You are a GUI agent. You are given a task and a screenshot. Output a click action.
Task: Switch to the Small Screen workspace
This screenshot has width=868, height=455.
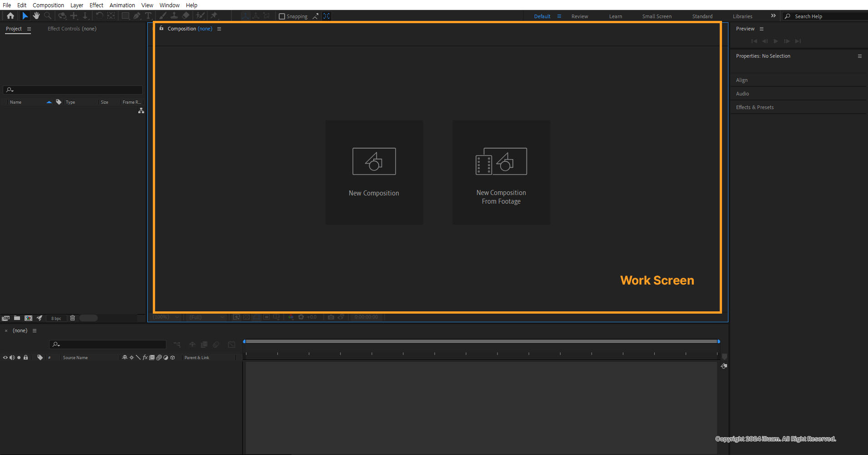coord(657,16)
